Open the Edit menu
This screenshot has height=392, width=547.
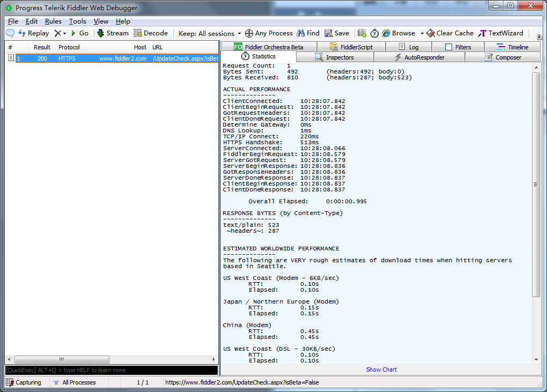pos(32,21)
